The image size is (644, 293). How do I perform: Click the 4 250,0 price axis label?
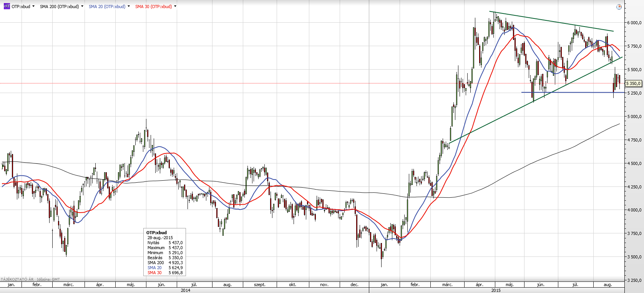tap(634, 187)
